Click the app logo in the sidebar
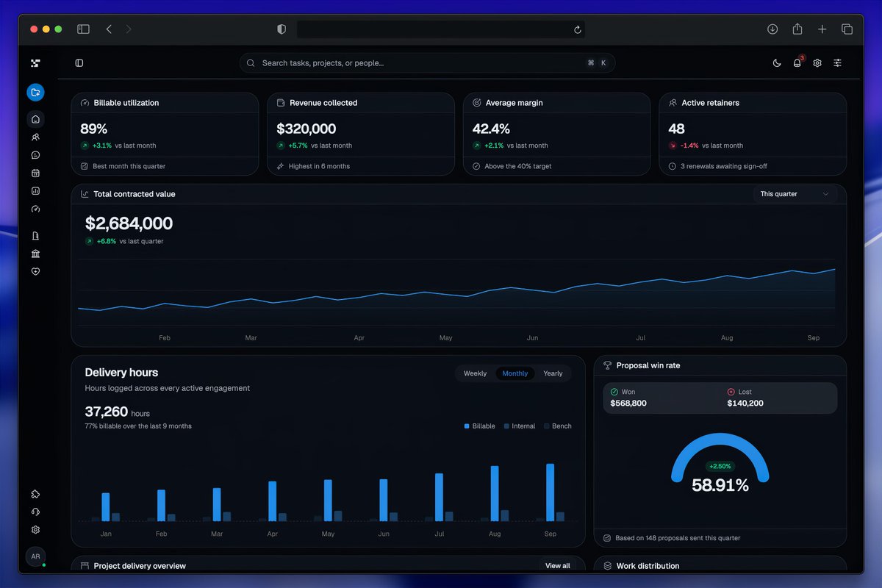This screenshot has height=588, width=882. tap(35, 63)
